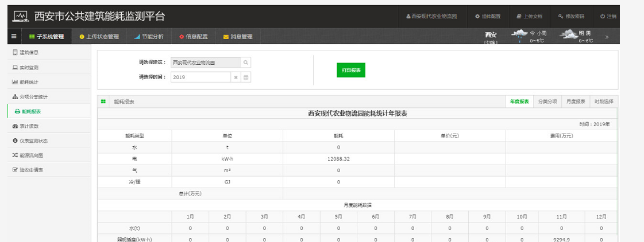Open 验收申请表 in the sidebar

49,170
